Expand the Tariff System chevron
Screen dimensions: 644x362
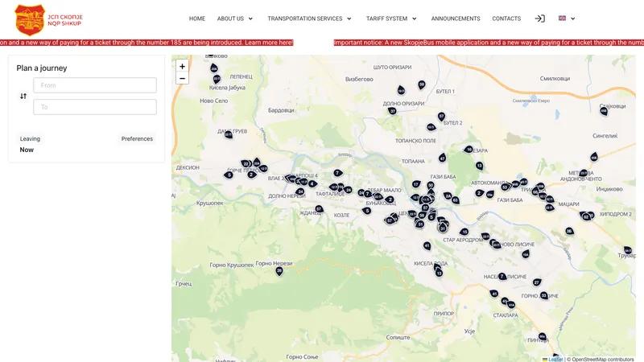coord(415,19)
